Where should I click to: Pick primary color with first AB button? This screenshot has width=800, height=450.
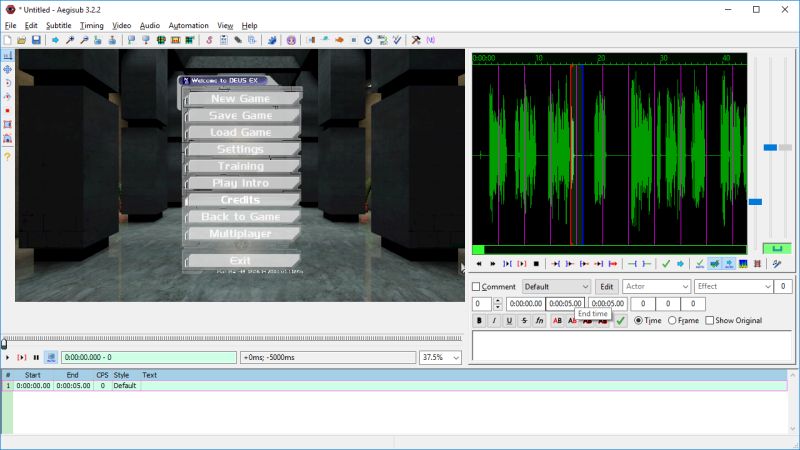(x=557, y=320)
